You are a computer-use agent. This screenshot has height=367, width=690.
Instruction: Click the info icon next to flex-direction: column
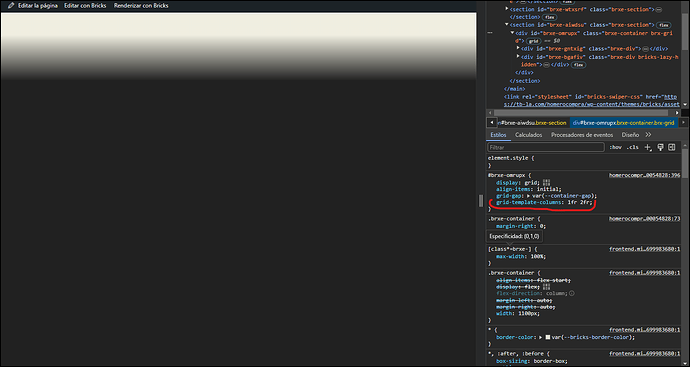(x=573, y=294)
